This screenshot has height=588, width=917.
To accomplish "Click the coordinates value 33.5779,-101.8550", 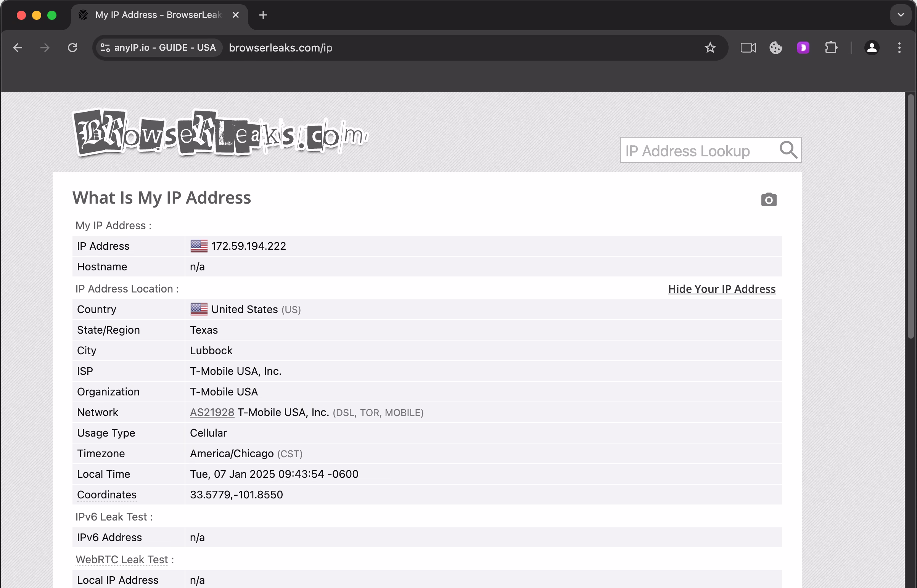I will 236,495.
